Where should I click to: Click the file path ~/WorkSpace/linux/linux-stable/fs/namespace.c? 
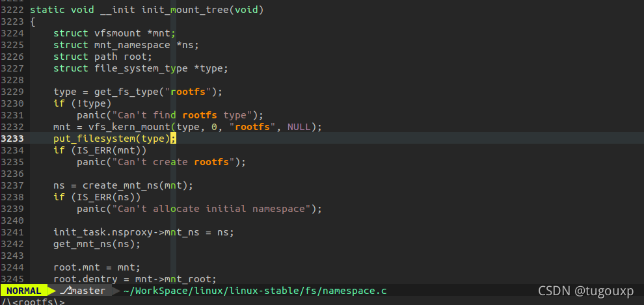(x=255, y=291)
